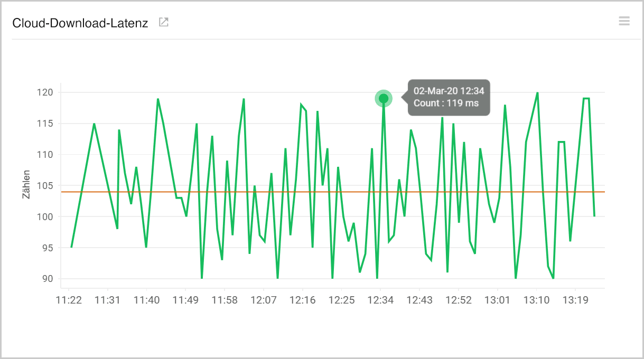
Task: Select the 12:16 time axis label
Action: 304,300
